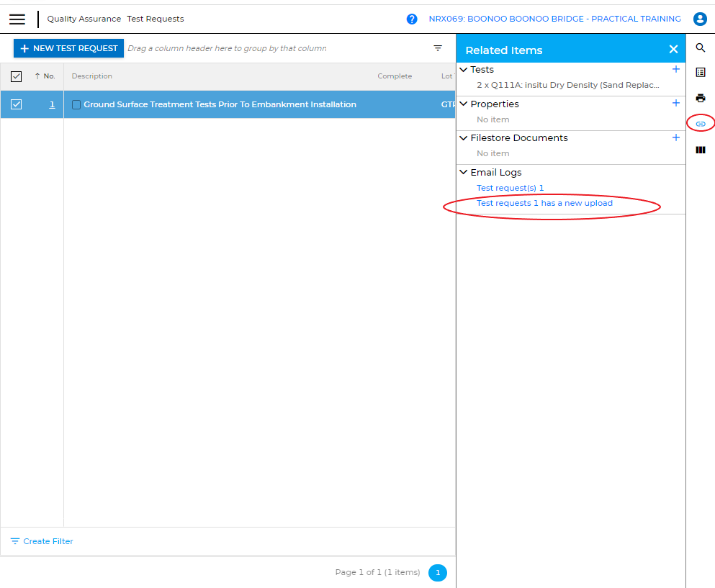Click the New Test Request button
This screenshot has width=715, height=588.
(x=68, y=48)
